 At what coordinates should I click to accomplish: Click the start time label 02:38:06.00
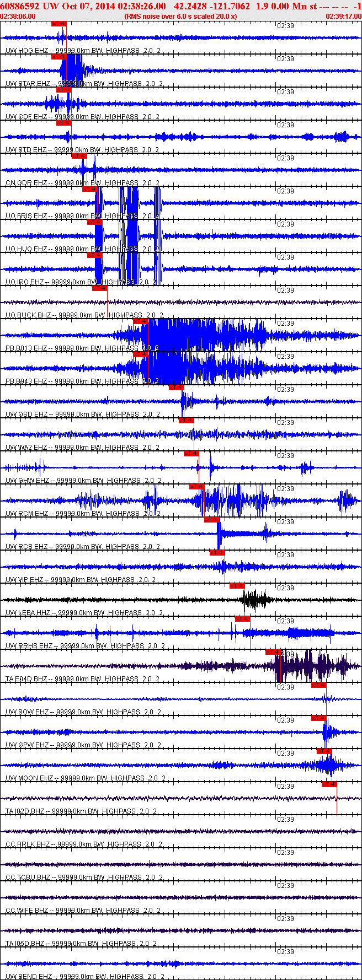tap(18, 16)
